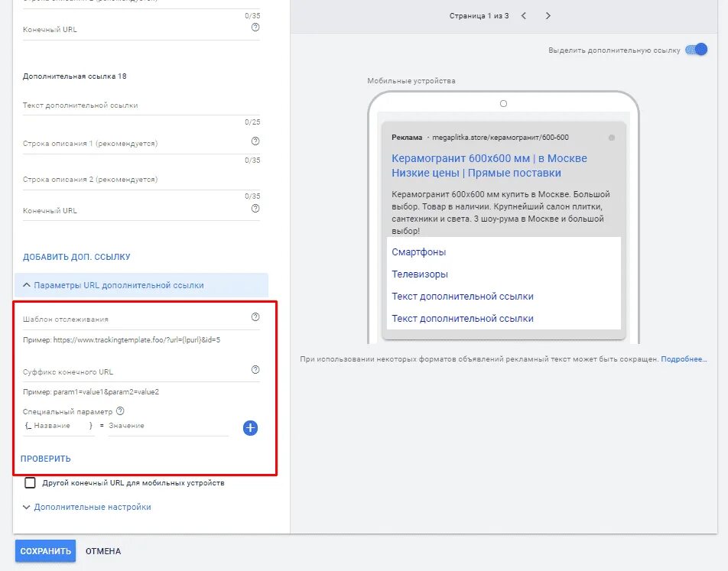Check Другой конечный URL для мобильных устройств
This screenshot has height=571, width=728.
click(30, 483)
